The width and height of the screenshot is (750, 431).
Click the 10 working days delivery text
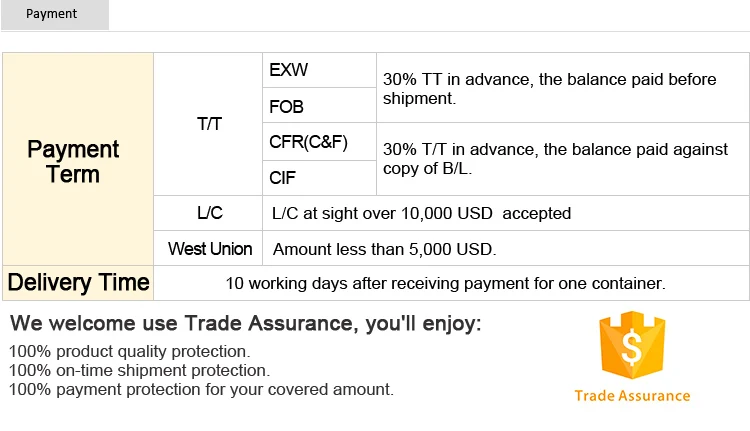coord(445,283)
